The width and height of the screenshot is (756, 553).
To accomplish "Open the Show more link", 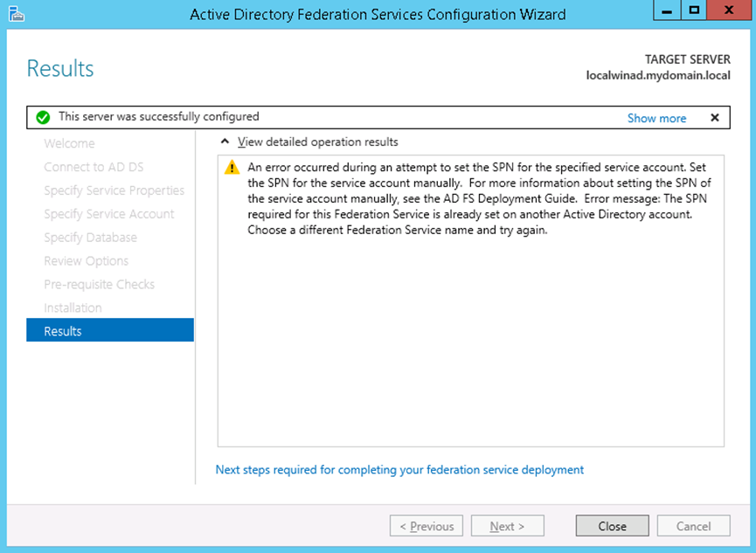I will [656, 118].
